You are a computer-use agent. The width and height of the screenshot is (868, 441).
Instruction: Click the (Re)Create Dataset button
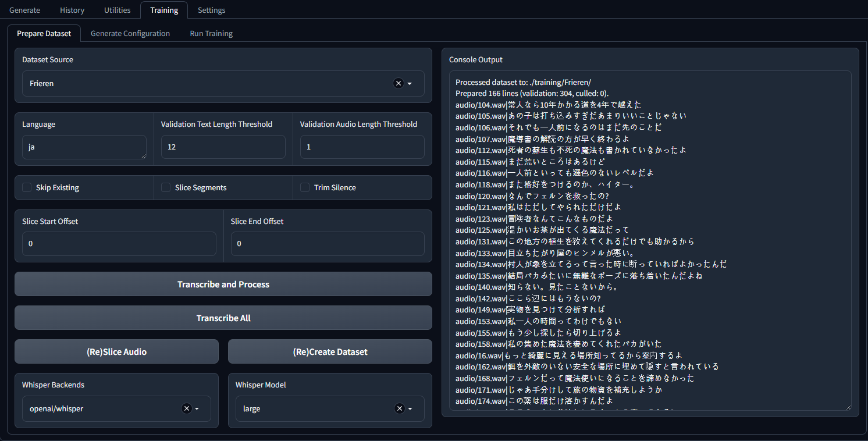330,351
